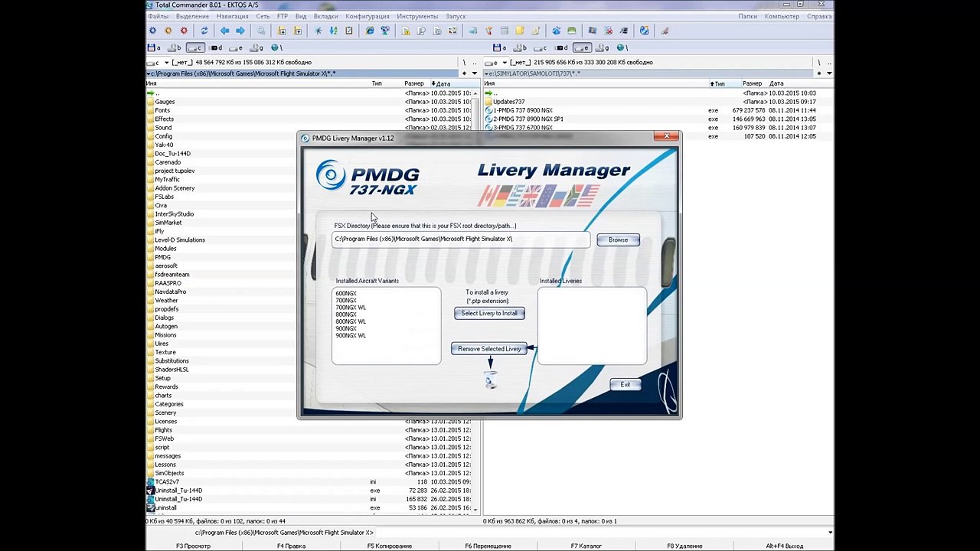The width and height of the screenshot is (980, 551).
Task: Click the checklist toolbar icon
Action: (349, 31)
